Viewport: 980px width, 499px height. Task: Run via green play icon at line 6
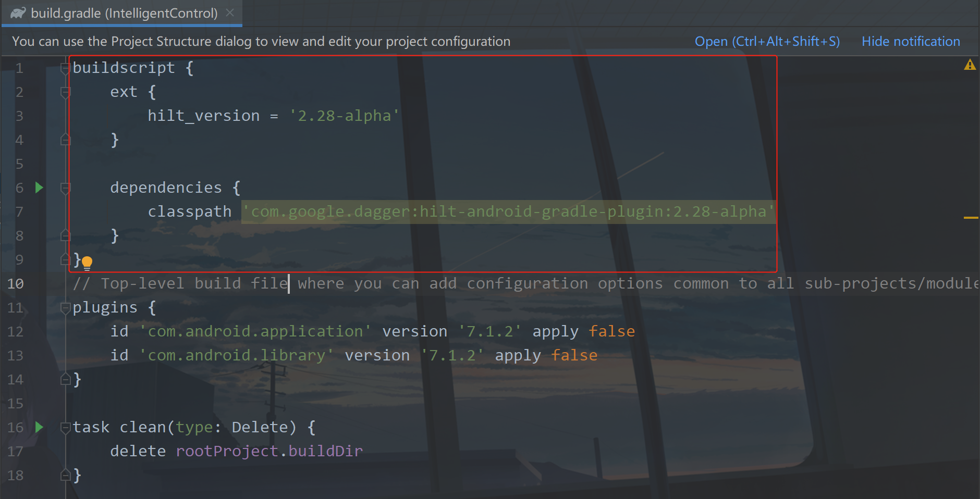coord(39,188)
